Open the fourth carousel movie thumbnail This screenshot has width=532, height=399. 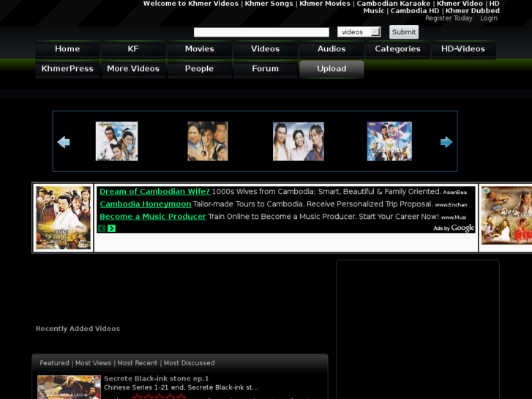389,141
